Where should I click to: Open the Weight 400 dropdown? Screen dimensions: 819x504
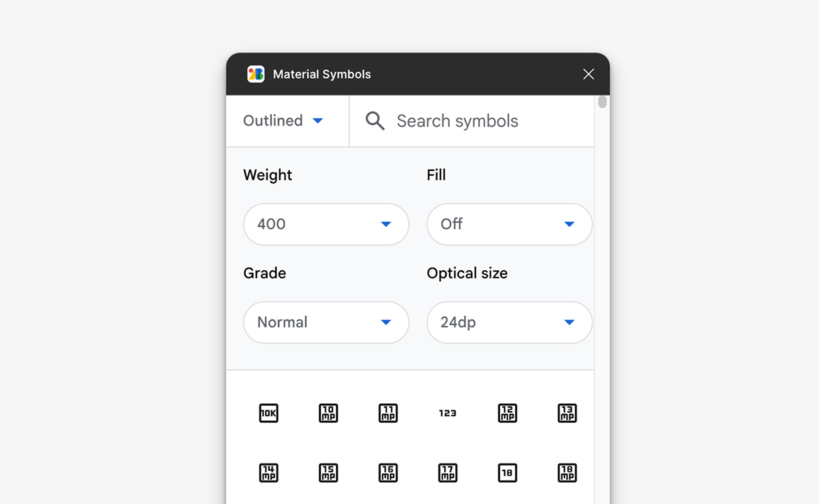pyautogui.click(x=326, y=224)
